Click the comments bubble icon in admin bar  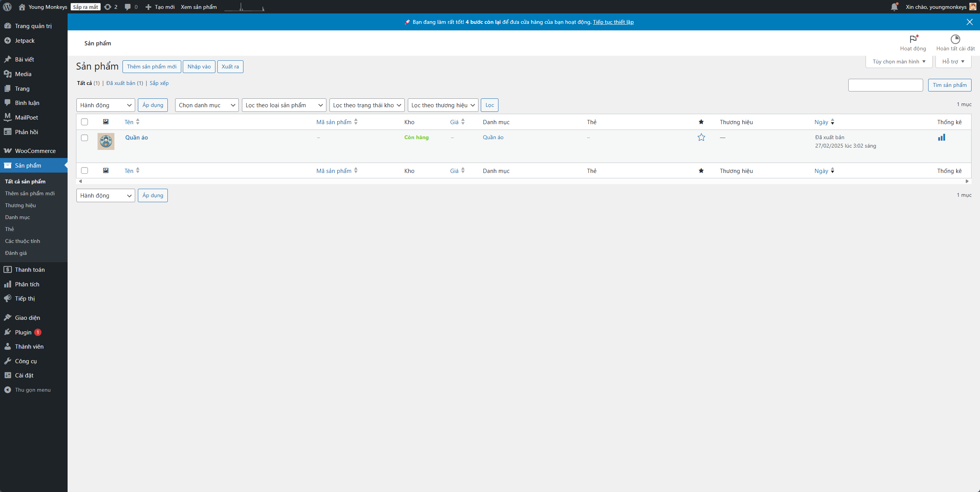coord(128,7)
